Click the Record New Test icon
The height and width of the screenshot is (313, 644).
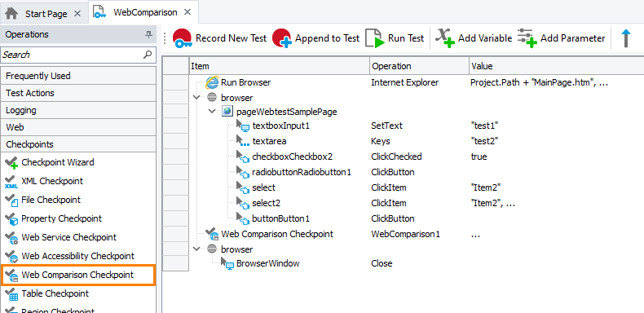[x=182, y=38]
